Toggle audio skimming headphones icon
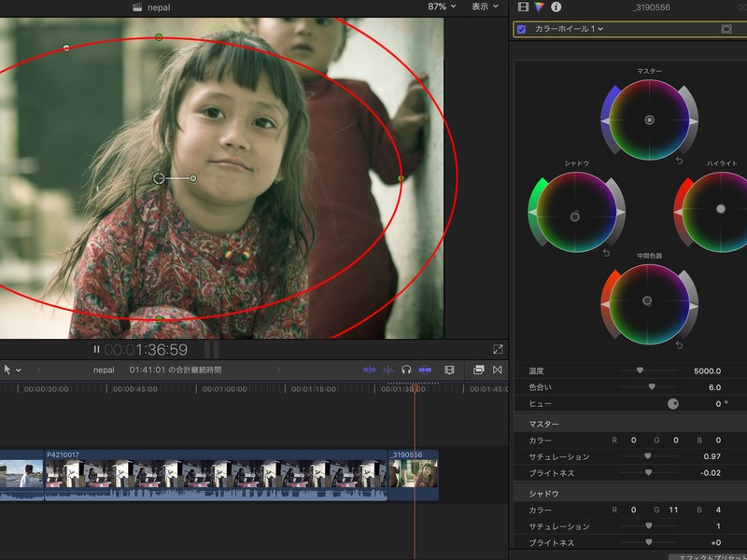 [406, 370]
